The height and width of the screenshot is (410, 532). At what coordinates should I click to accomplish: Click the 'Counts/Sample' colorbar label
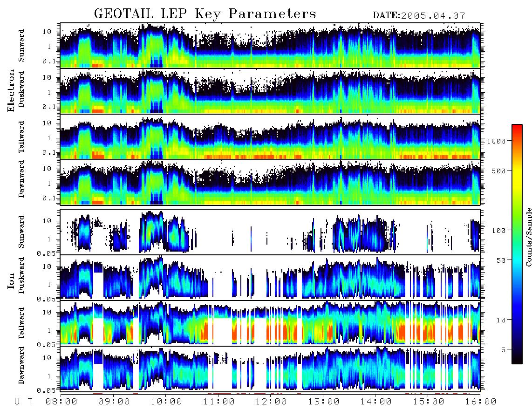528,237
